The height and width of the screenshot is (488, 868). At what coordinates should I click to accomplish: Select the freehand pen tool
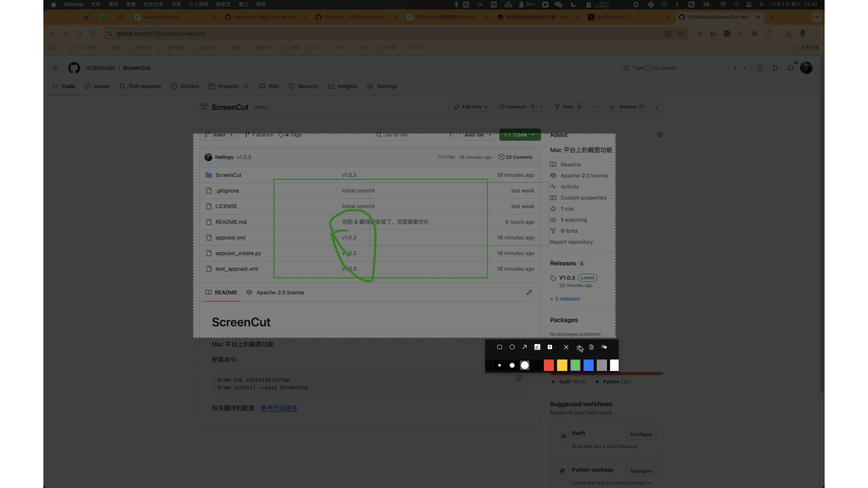[x=537, y=347]
